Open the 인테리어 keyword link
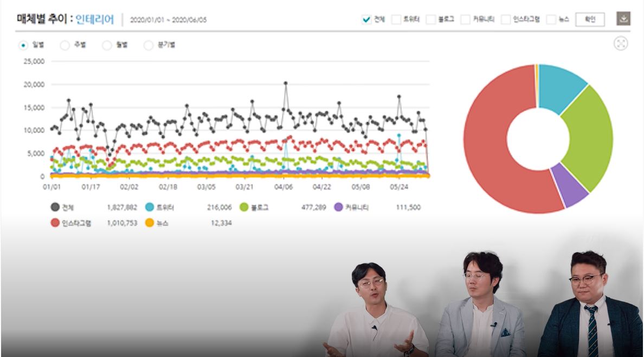The height and width of the screenshot is (357, 644). point(94,19)
